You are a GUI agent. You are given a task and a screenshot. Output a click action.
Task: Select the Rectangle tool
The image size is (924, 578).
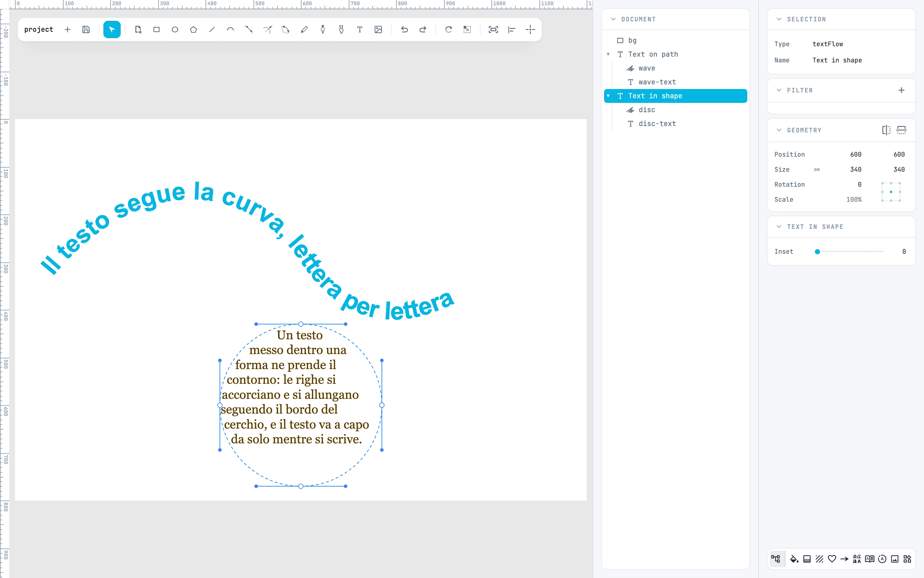[x=157, y=29]
